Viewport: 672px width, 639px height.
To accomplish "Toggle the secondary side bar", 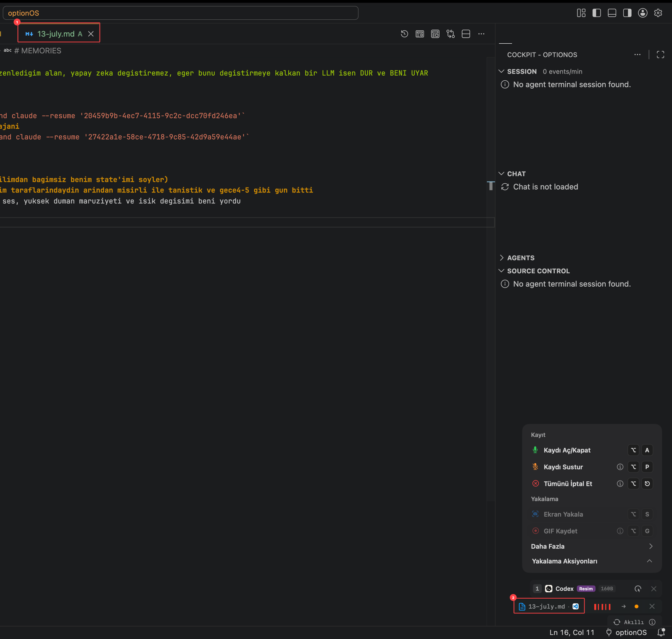I will click(x=627, y=13).
